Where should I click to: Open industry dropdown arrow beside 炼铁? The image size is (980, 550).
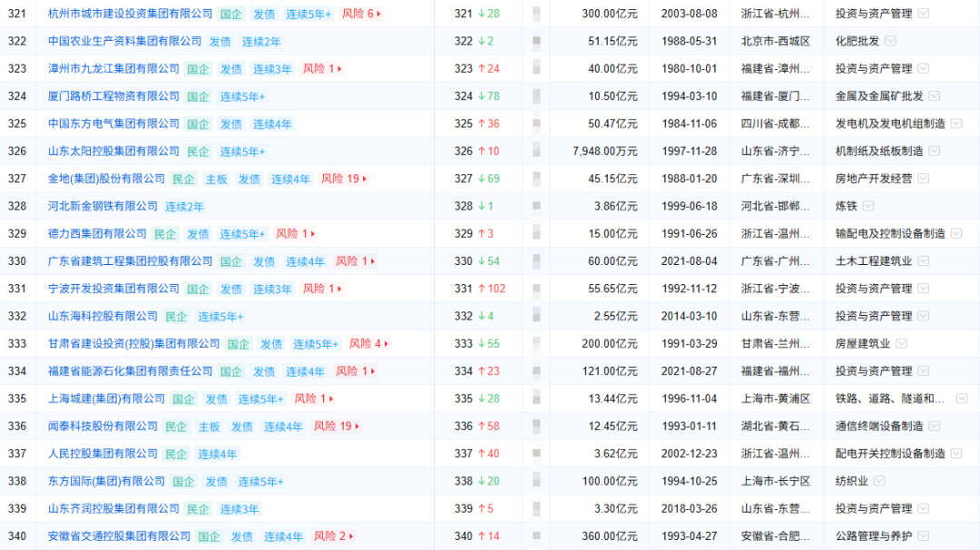[x=868, y=206]
